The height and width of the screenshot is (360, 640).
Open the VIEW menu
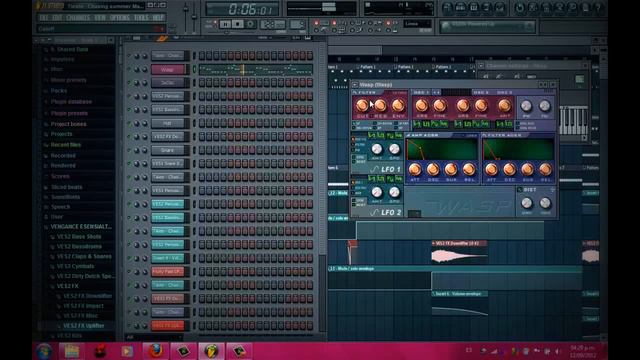coord(100,18)
